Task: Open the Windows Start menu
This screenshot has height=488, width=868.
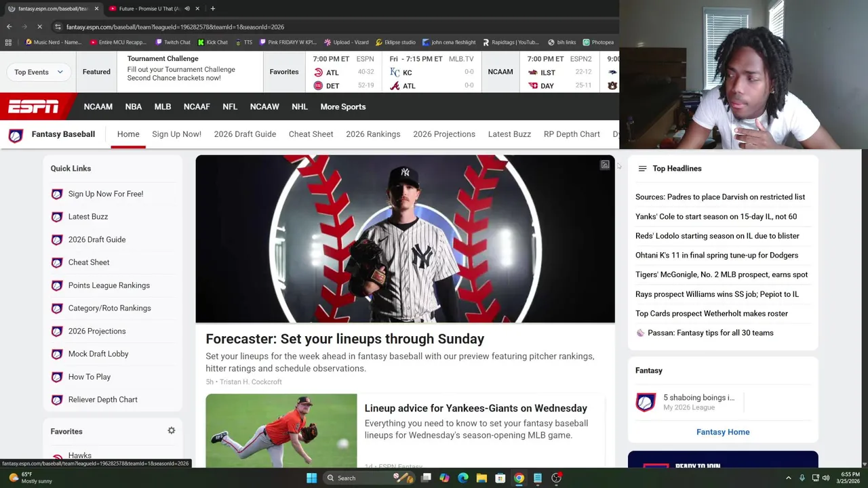Action: click(x=311, y=478)
